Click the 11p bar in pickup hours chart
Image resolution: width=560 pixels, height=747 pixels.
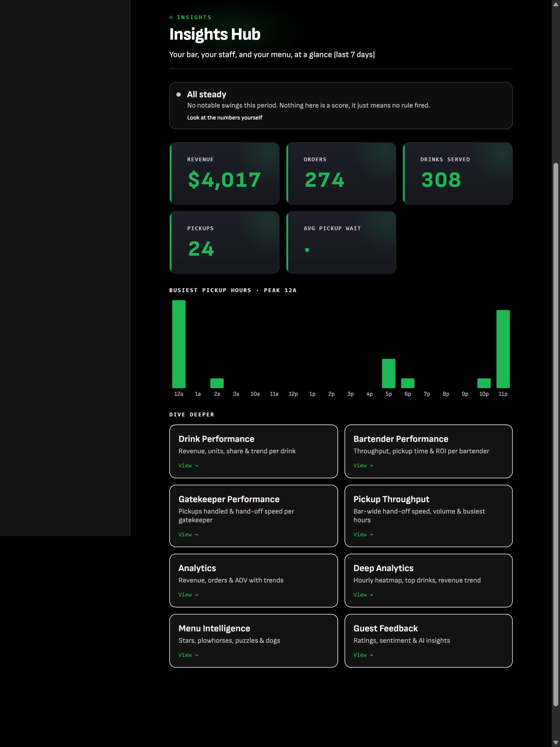click(x=503, y=349)
